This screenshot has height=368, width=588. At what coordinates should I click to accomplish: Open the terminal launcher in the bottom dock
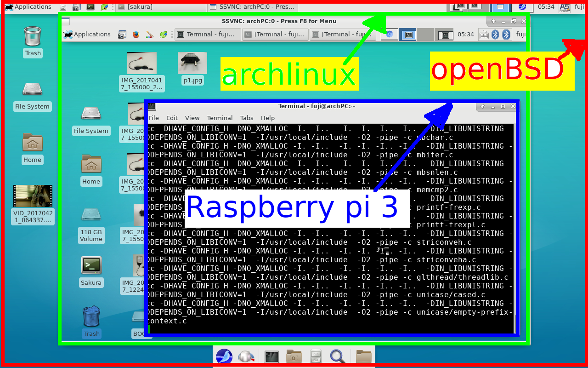tap(271, 356)
